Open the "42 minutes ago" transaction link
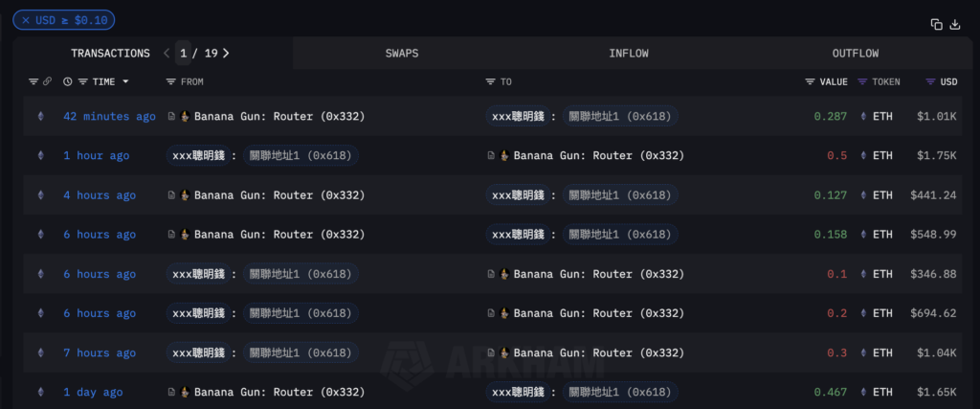980x409 pixels. click(109, 117)
